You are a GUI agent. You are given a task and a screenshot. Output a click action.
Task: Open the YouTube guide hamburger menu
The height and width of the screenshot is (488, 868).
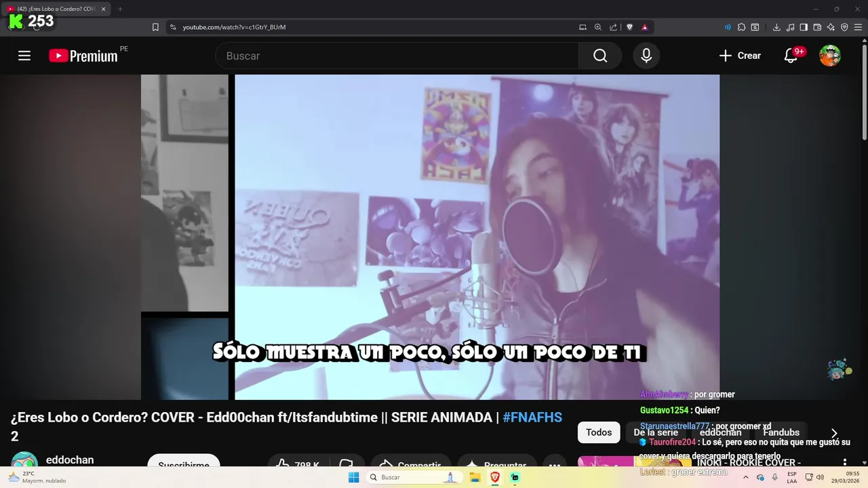coord(24,56)
